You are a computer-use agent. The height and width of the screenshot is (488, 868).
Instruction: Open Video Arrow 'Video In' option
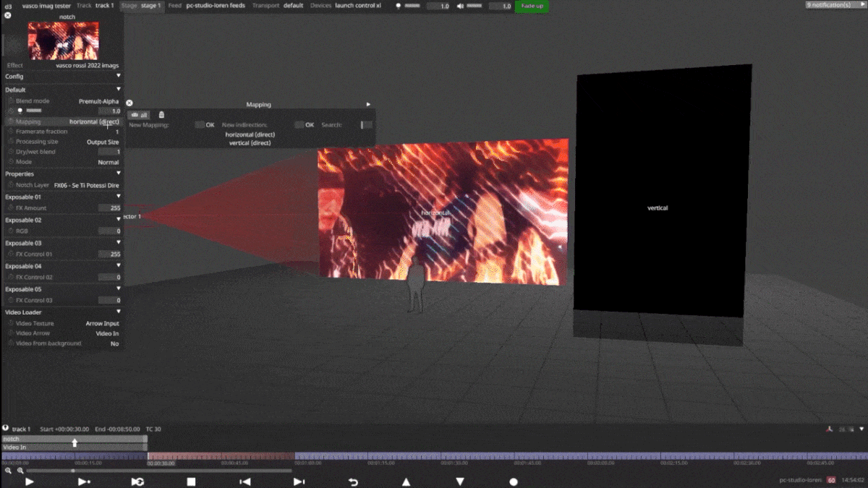click(x=108, y=333)
